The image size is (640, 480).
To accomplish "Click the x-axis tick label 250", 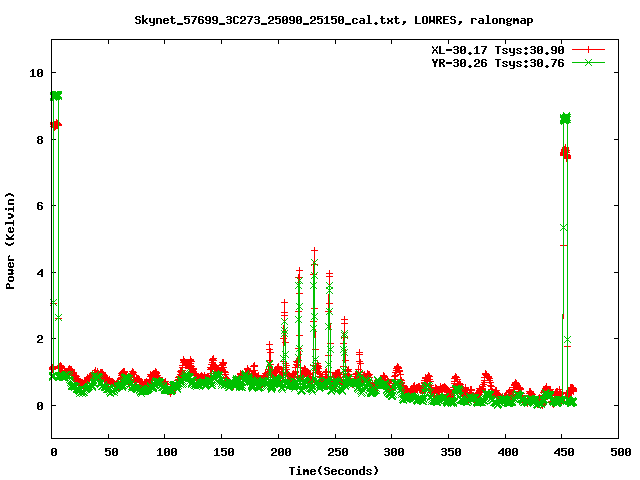I will [337, 452].
